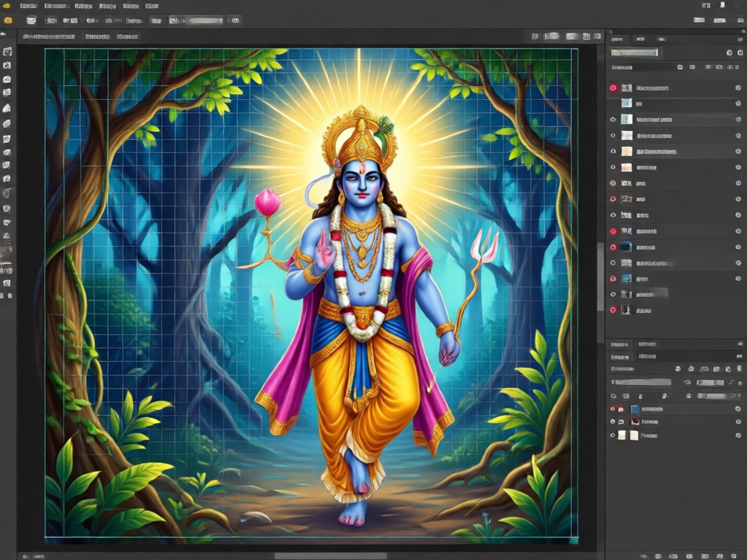Switch to the second tab of the right panel
This screenshot has width=747, height=560.
pyautogui.click(x=640, y=39)
